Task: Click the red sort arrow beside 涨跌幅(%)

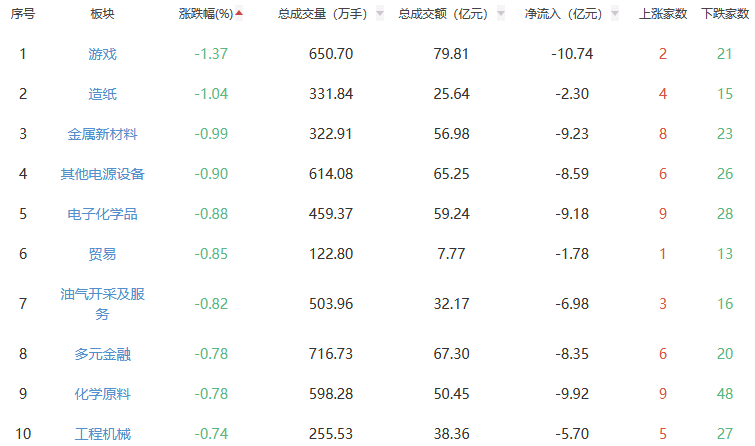Action: tap(239, 14)
